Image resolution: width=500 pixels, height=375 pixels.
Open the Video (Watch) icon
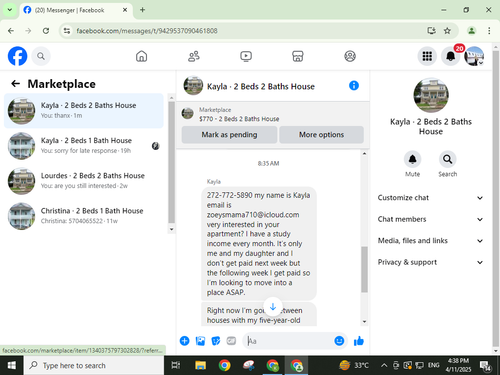coord(246,56)
